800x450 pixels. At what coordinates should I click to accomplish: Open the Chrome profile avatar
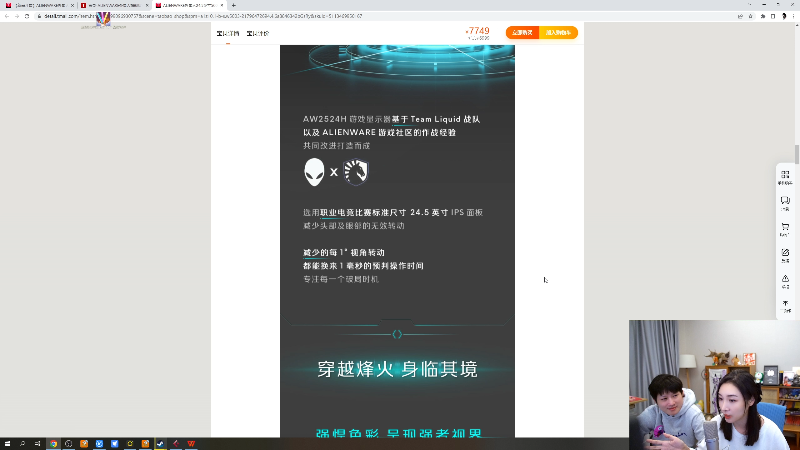click(784, 16)
